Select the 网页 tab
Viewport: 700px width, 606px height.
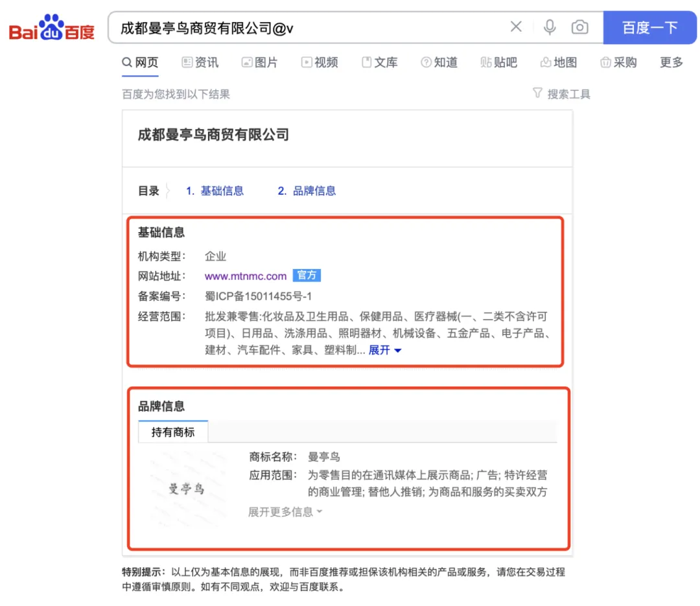tap(140, 62)
